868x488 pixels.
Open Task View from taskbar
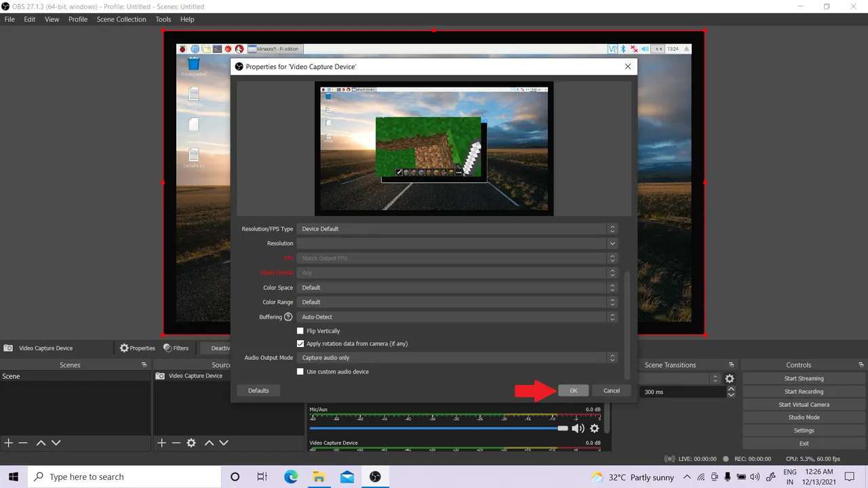pos(262,476)
